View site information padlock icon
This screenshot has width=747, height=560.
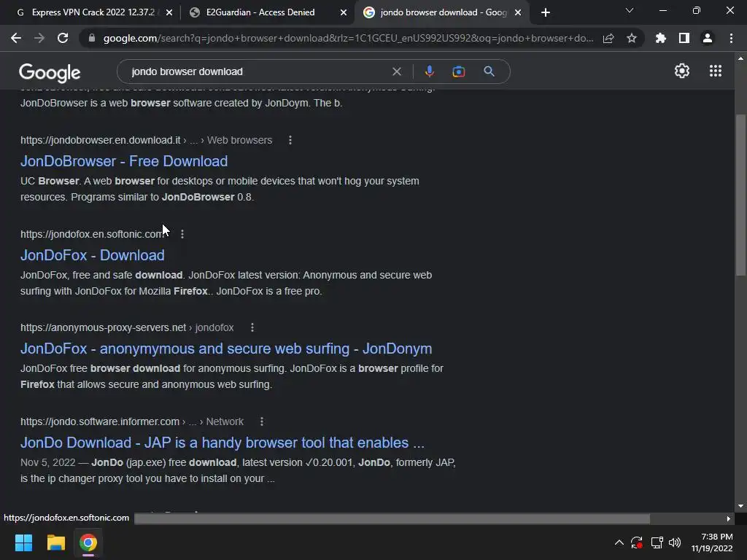92,38
